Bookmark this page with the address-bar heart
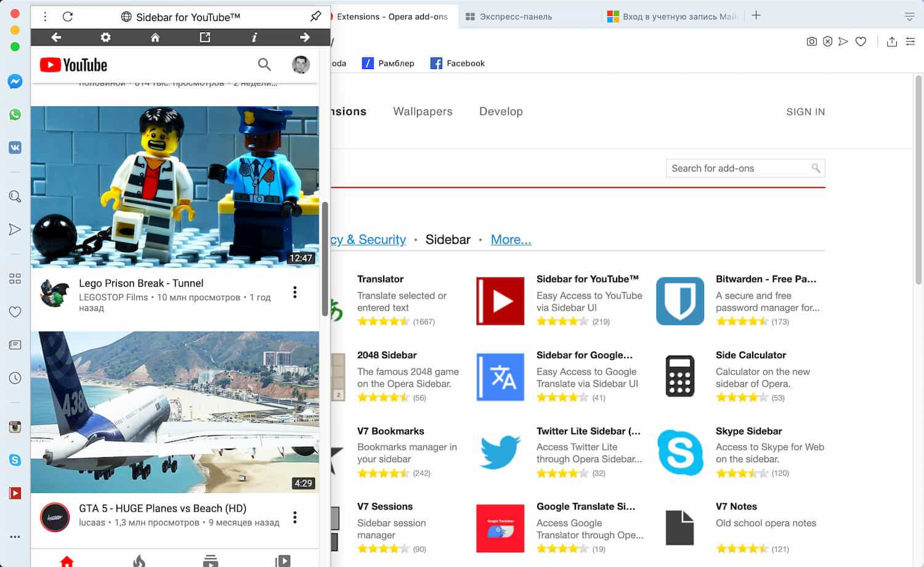Image resolution: width=924 pixels, height=567 pixels. (x=861, y=41)
